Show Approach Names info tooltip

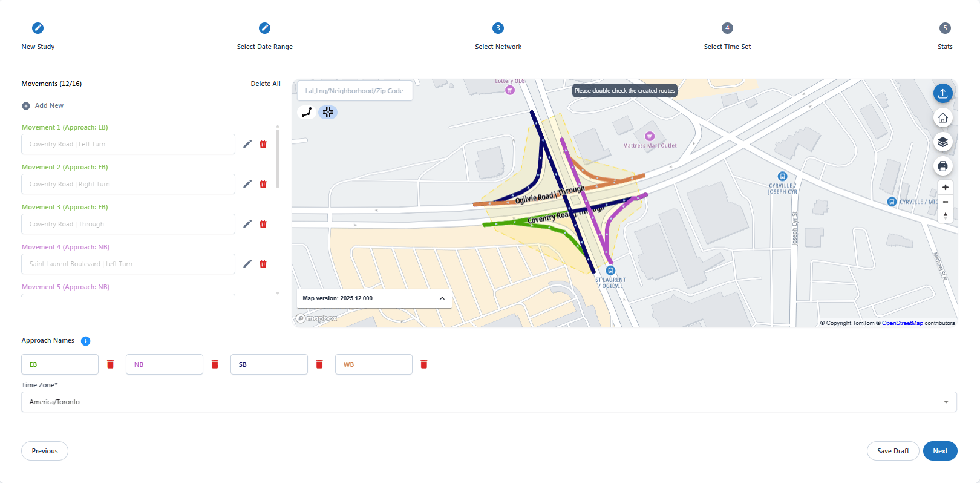(85, 341)
